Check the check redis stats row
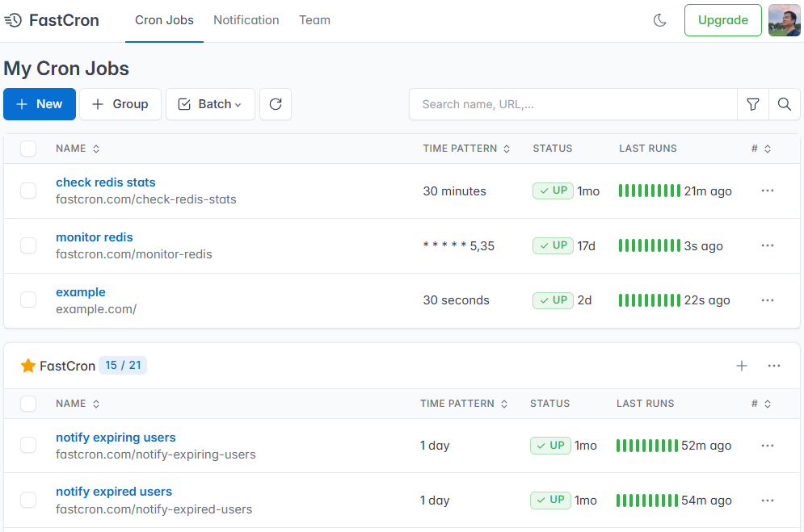804x532 pixels. point(28,191)
